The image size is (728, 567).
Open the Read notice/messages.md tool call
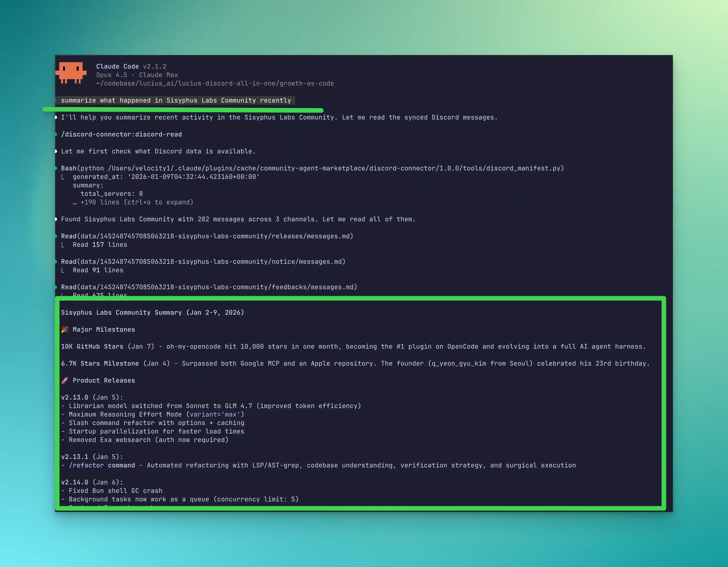pos(203,261)
